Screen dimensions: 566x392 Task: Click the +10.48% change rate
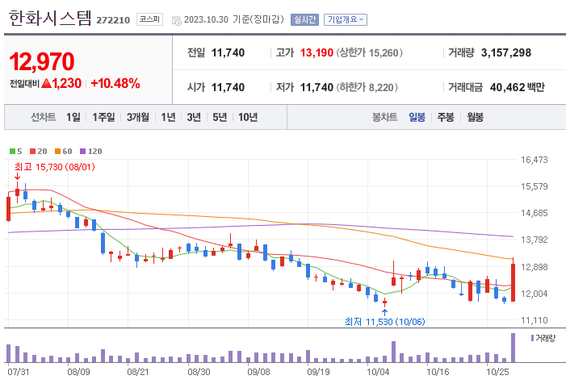[115, 84]
